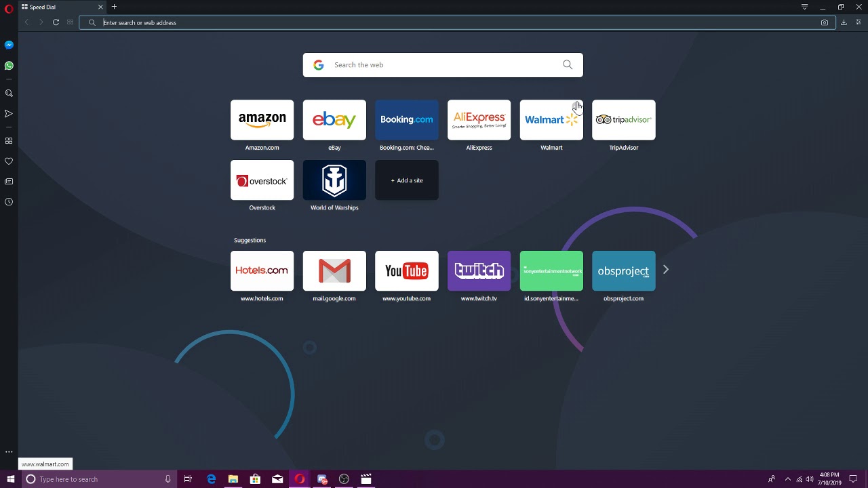Open the Mail app from taskbar
This screenshot has height=488, width=868.
tap(277, 479)
